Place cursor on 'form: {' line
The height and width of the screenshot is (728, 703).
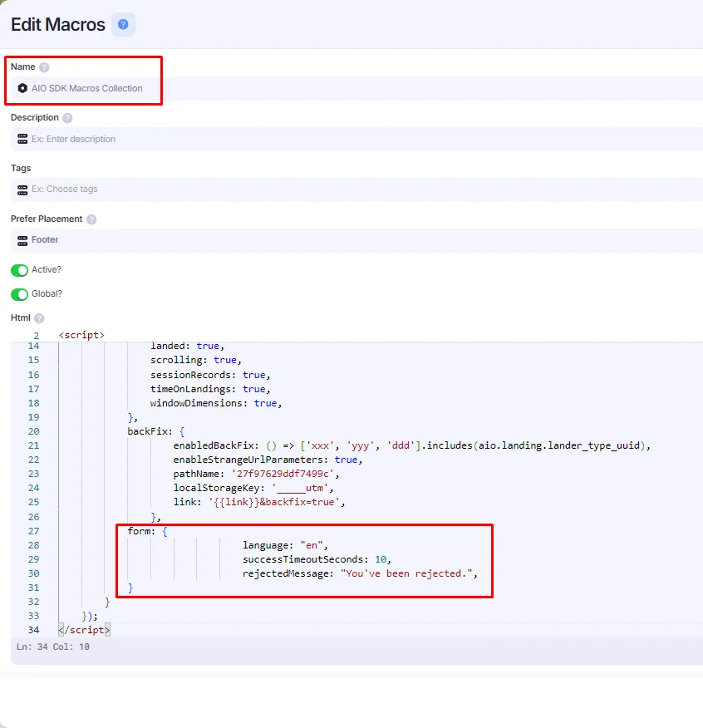[x=147, y=531]
